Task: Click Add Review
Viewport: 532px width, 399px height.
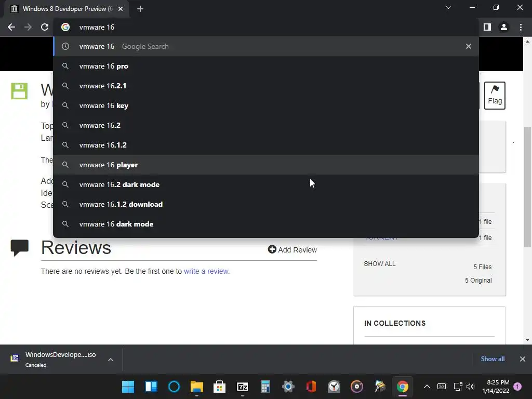Action: pos(292,250)
